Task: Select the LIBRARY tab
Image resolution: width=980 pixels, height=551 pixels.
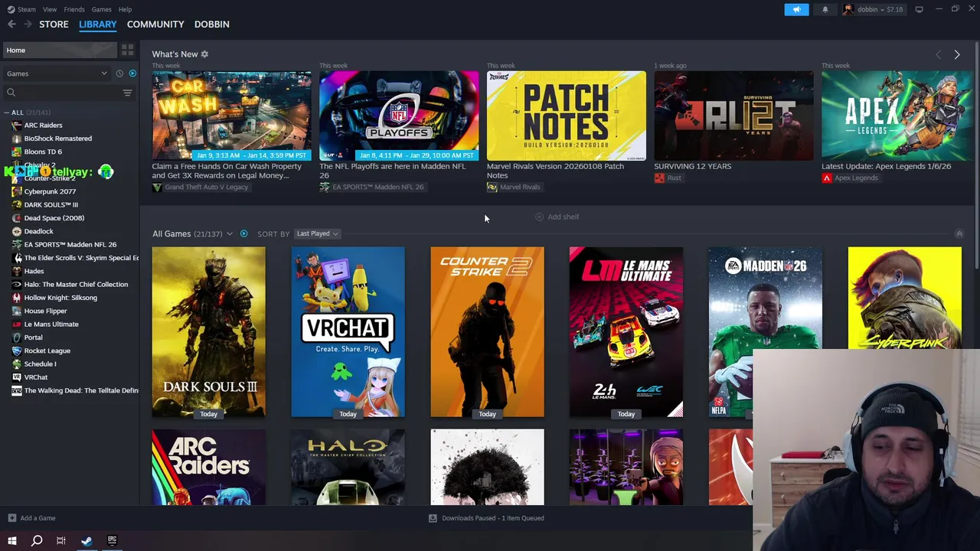Action: click(x=98, y=24)
